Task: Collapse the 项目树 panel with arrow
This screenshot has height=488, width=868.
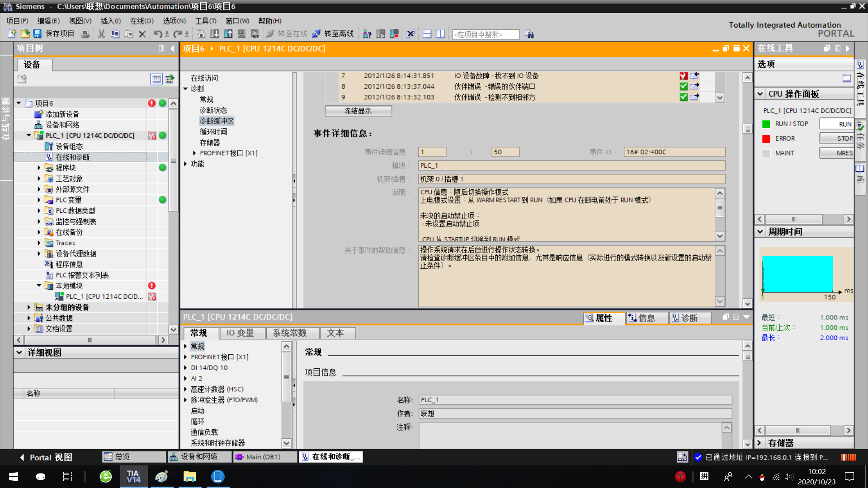Action: pos(172,48)
